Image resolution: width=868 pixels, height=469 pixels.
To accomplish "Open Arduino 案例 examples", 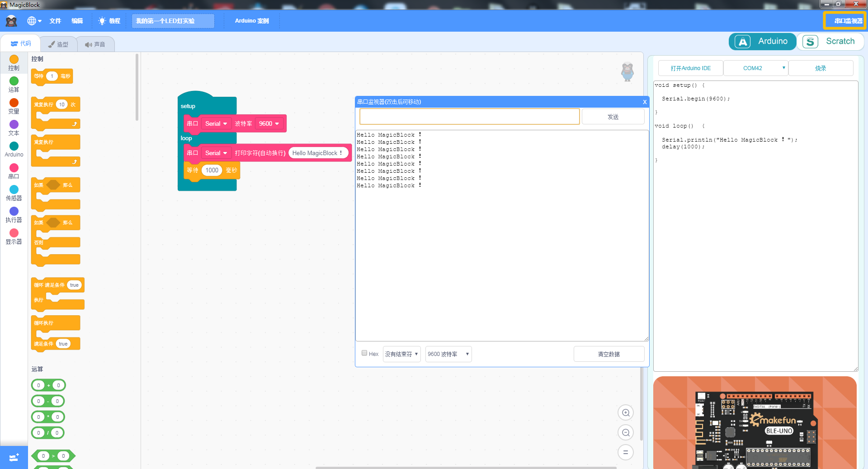I will [252, 21].
